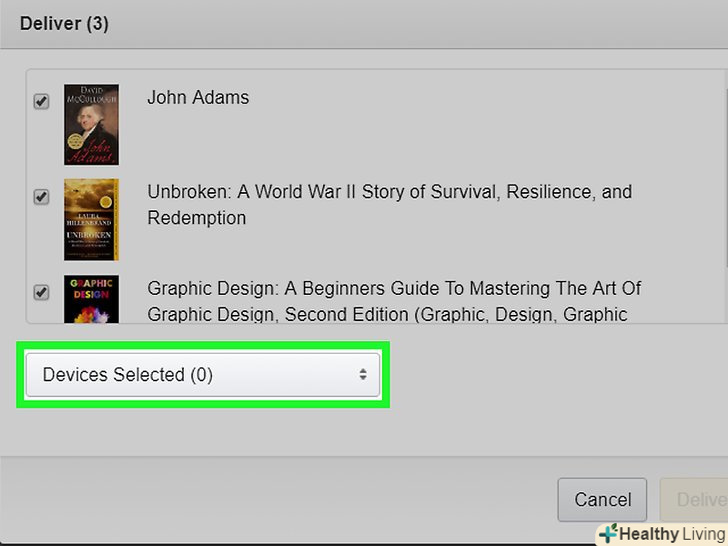The width and height of the screenshot is (728, 546).
Task: Deselect the Graphic Design book checkbox
Action: 41,293
